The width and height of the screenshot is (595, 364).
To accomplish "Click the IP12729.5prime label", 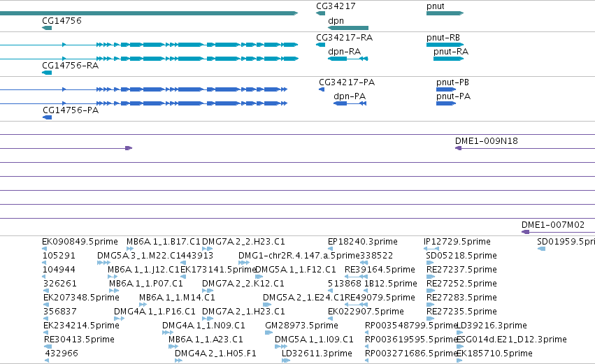I will tap(457, 242).
